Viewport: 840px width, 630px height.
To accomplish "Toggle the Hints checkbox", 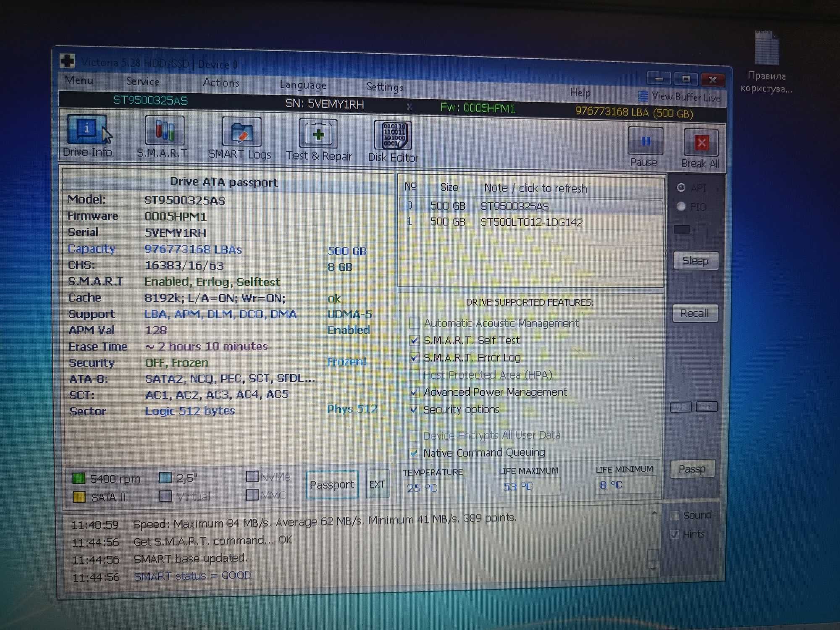I will [675, 535].
